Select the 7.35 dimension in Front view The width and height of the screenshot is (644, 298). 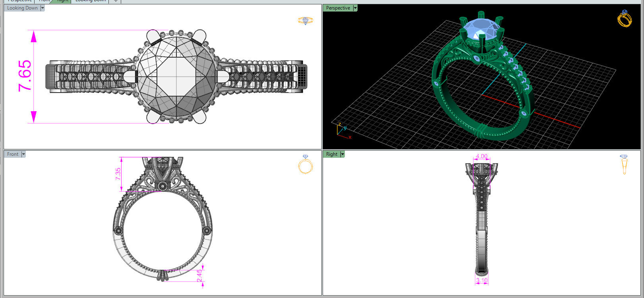118,174
